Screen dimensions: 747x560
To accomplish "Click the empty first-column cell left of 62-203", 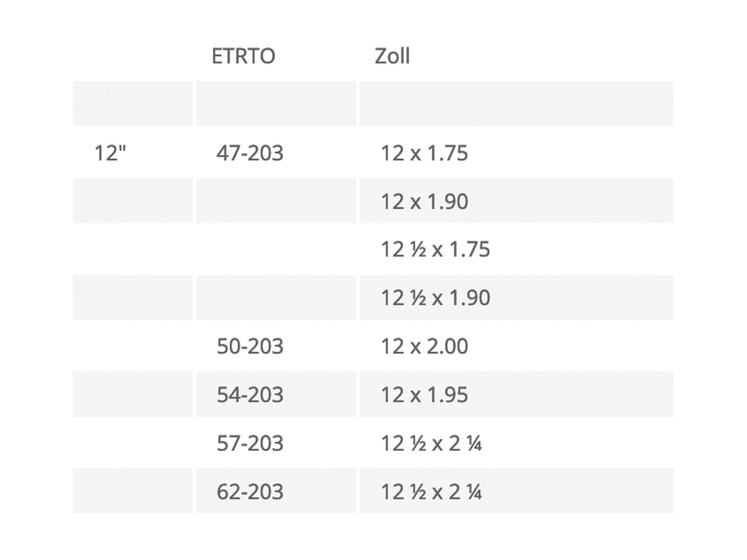I will (x=133, y=491).
